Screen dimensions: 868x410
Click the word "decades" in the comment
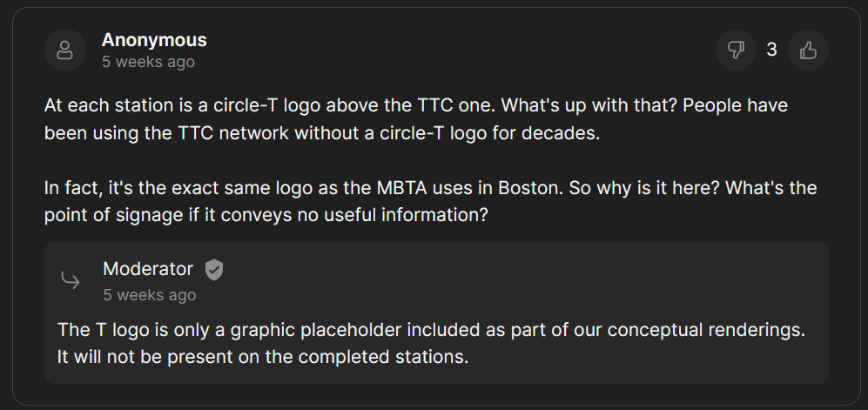pyautogui.click(x=565, y=133)
